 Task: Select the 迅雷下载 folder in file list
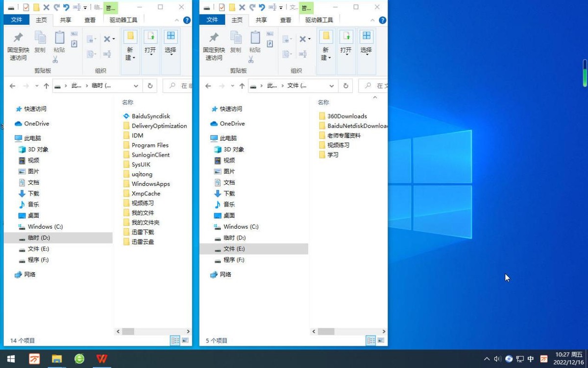pos(142,232)
